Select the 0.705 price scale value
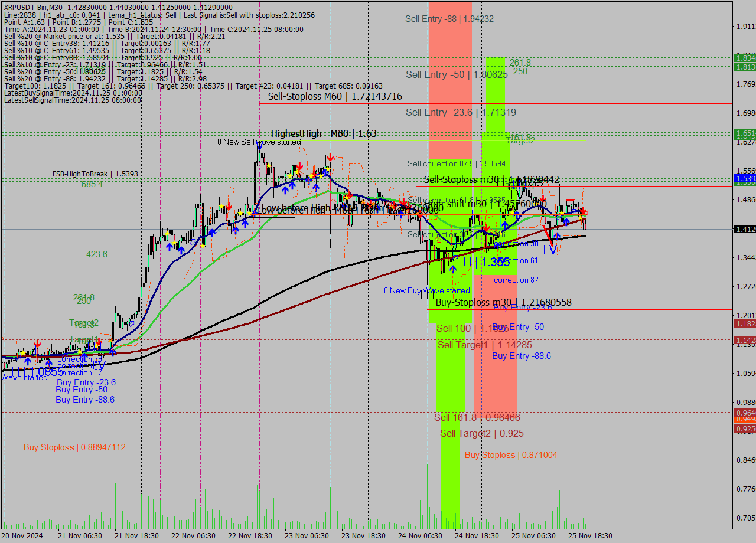The width and height of the screenshot is (756, 543). pyautogui.click(x=746, y=518)
